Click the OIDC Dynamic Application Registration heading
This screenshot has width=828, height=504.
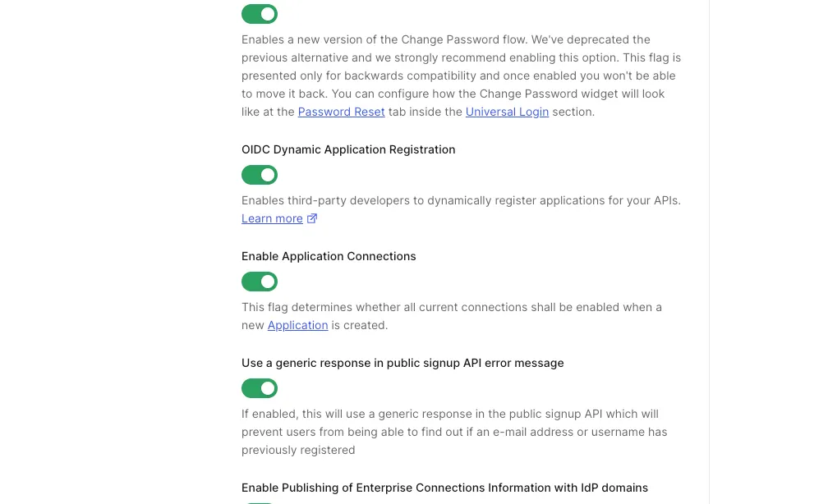click(x=348, y=149)
